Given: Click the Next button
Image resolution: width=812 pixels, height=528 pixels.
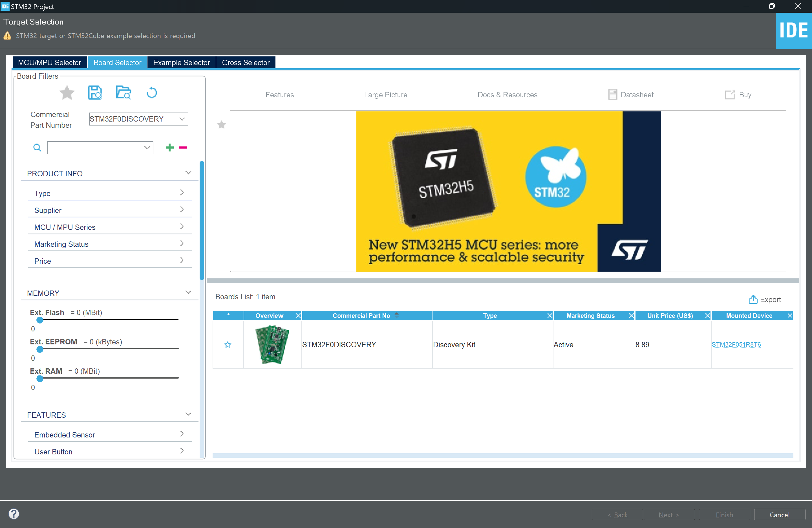Looking at the screenshot, I should coord(669,514).
